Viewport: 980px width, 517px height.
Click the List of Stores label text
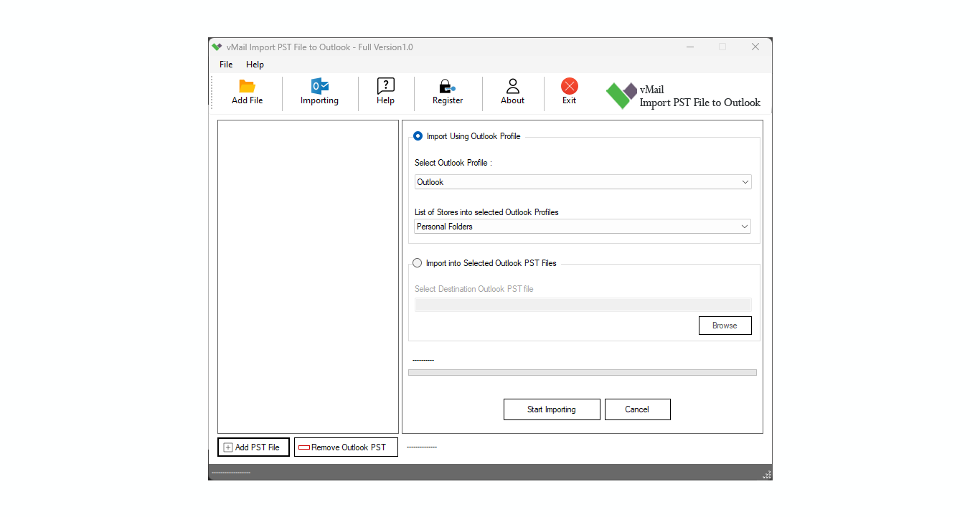486,212
